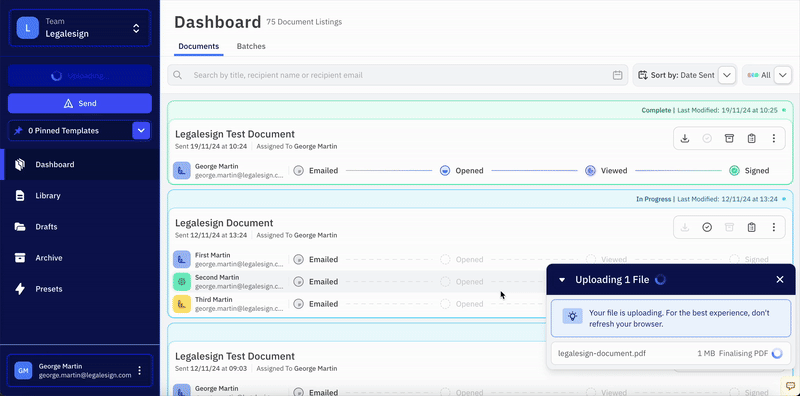Close the Uploading 1 File panel

[x=780, y=279]
